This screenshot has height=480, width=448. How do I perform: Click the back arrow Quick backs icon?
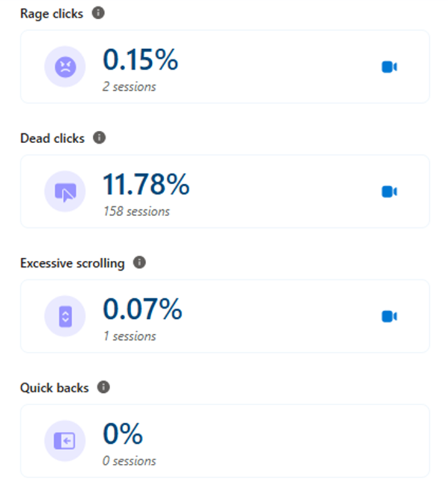click(x=65, y=441)
